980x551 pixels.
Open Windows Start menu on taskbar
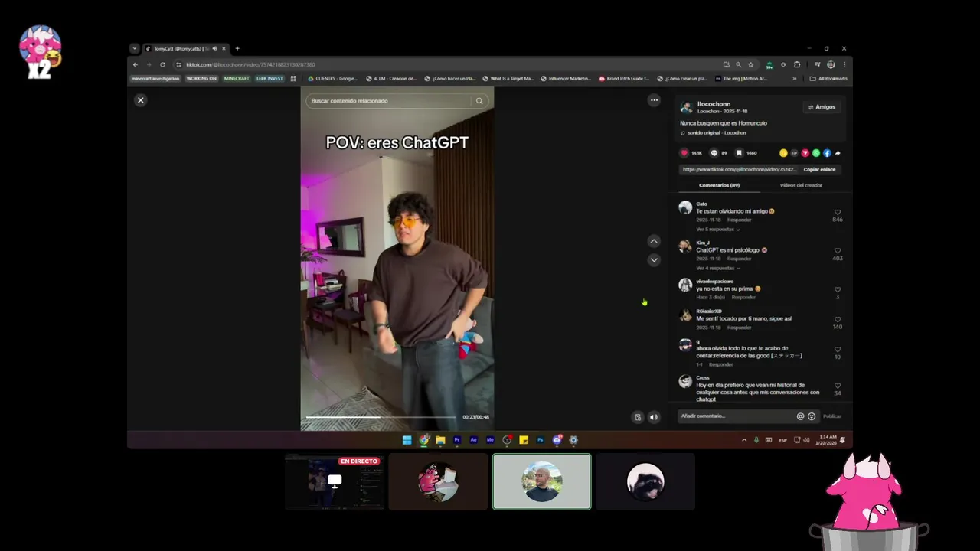(x=407, y=440)
